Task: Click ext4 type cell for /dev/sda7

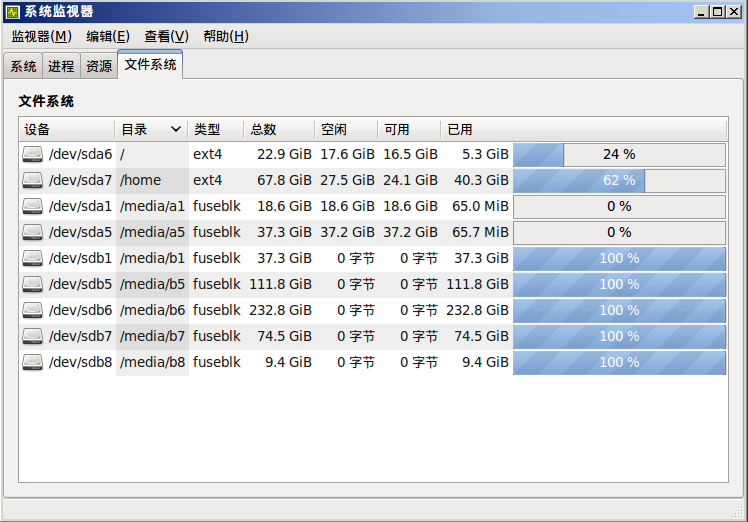Action: [x=208, y=180]
